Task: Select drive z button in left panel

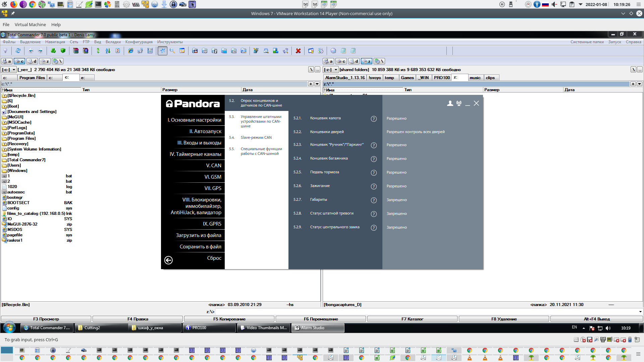Action: [x=45, y=61]
